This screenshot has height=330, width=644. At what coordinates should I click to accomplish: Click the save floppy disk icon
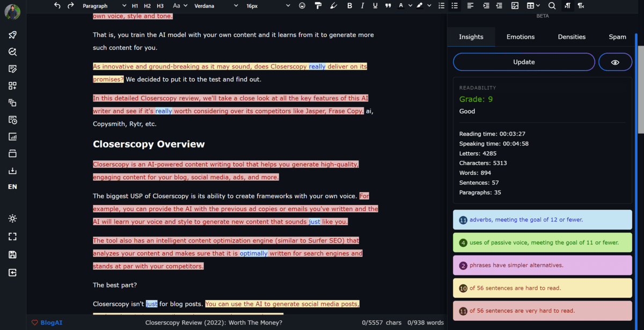click(12, 255)
